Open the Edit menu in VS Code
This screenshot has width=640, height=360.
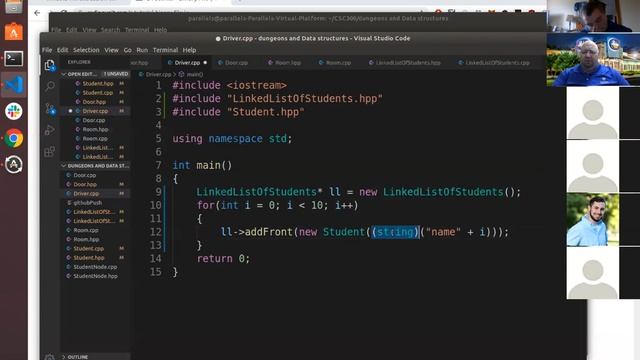click(62, 50)
